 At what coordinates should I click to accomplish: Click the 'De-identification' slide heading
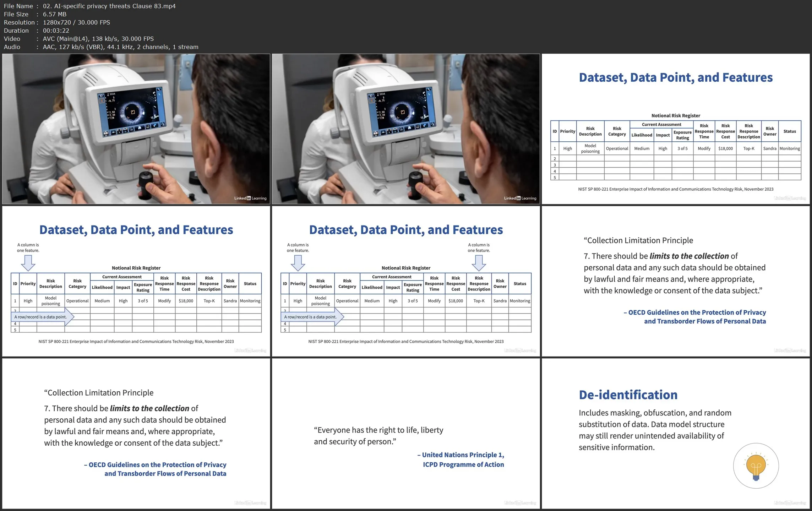click(628, 395)
